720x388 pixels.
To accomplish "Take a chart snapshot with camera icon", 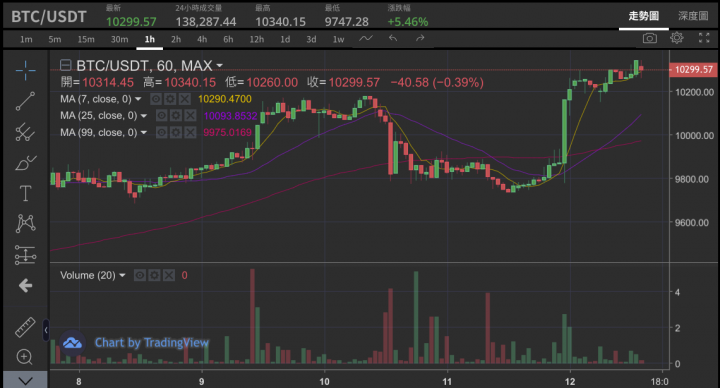I will tap(649, 38).
